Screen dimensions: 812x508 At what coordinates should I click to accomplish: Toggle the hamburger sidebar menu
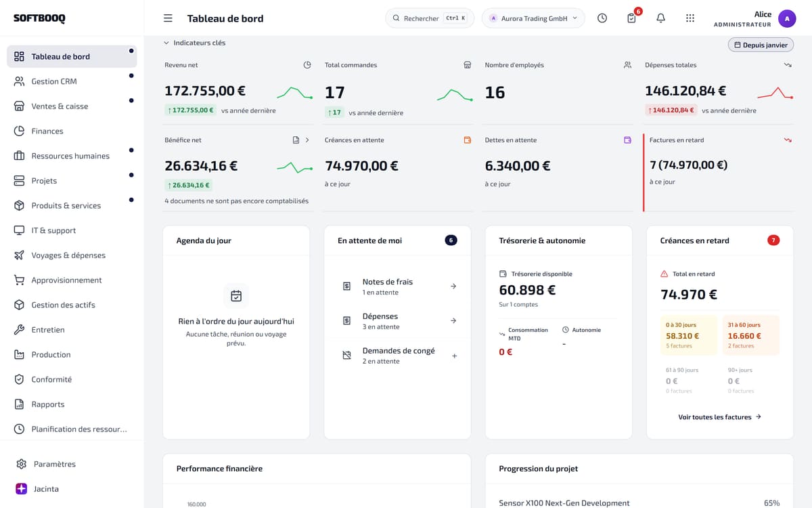(x=168, y=18)
